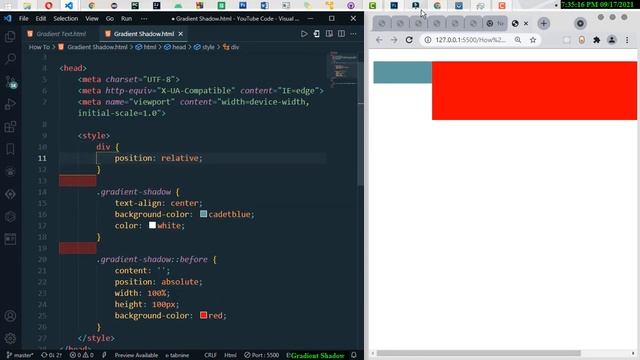Viewport: 640px width, 360px height.
Task: Open the Search view in activity bar
Action: pyautogui.click(x=10, y=59)
